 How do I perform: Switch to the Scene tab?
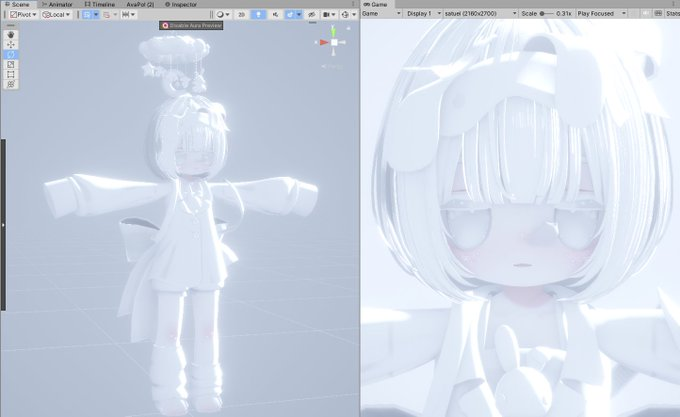pyautogui.click(x=17, y=4)
